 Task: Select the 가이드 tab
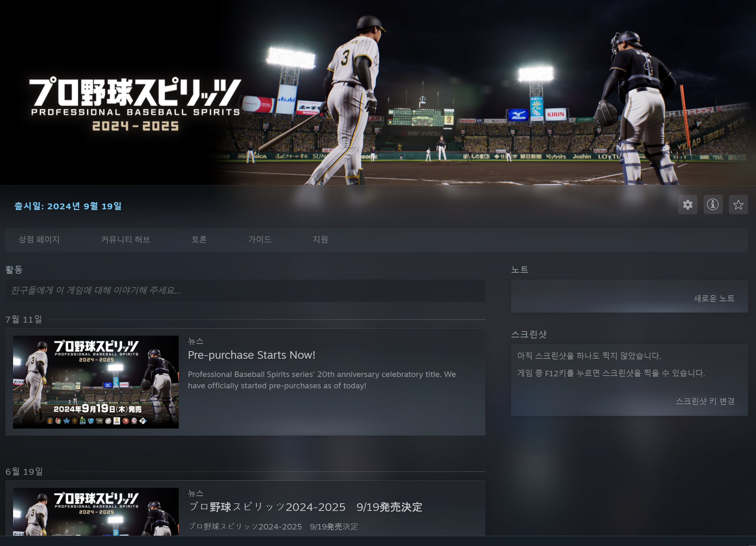coord(260,239)
